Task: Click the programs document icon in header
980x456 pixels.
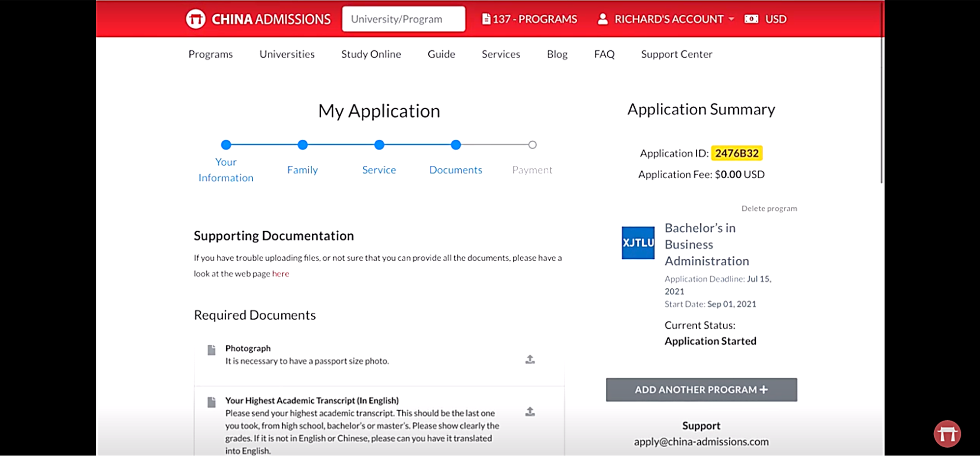Action: (x=486, y=19)
